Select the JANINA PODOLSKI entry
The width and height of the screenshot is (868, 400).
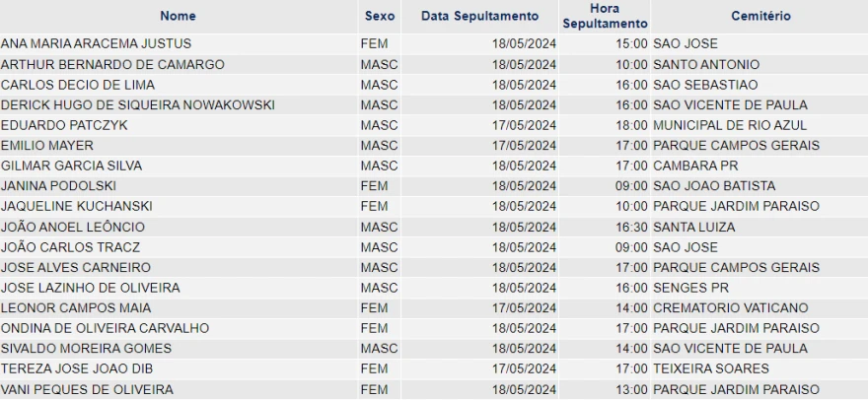coord(58,186)
